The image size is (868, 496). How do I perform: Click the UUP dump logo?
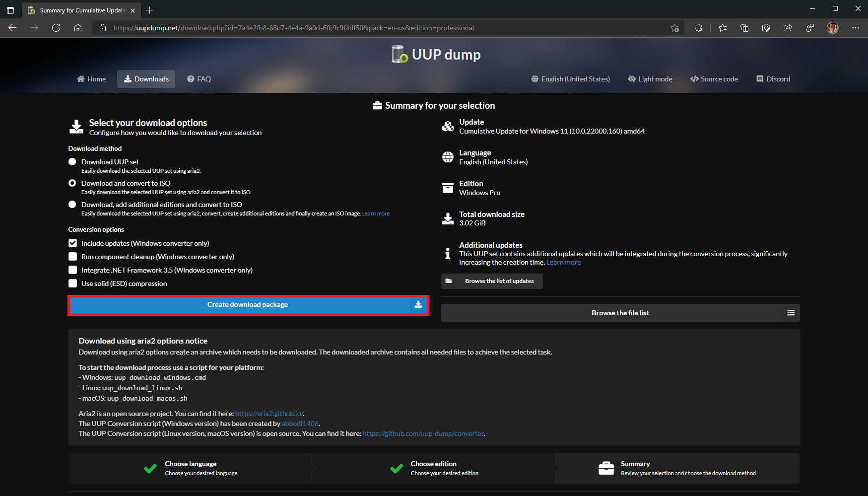pyautogui.click(x=436, y=54)
